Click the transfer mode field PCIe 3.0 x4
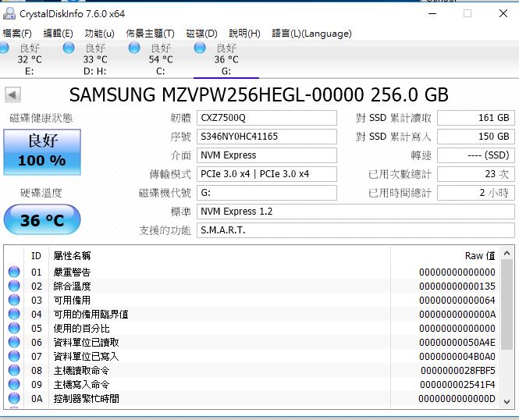The width and height of the screenshot is (519, 420). (267, 174)
